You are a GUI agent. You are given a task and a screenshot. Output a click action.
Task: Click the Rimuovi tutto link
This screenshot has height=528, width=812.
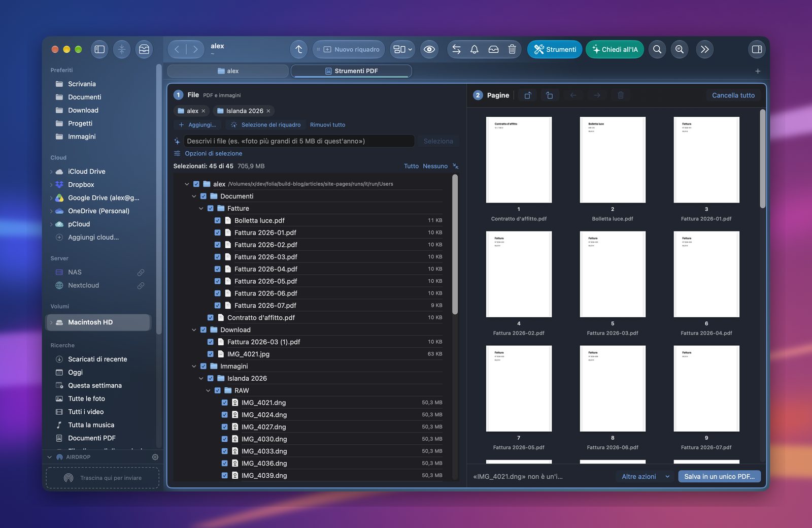pyautogui.click(x=327, y=125)
